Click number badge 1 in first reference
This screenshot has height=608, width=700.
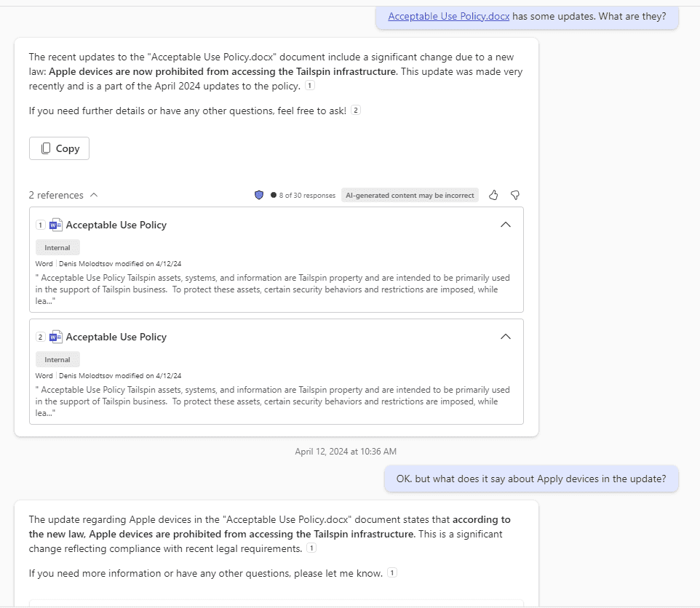41,225
